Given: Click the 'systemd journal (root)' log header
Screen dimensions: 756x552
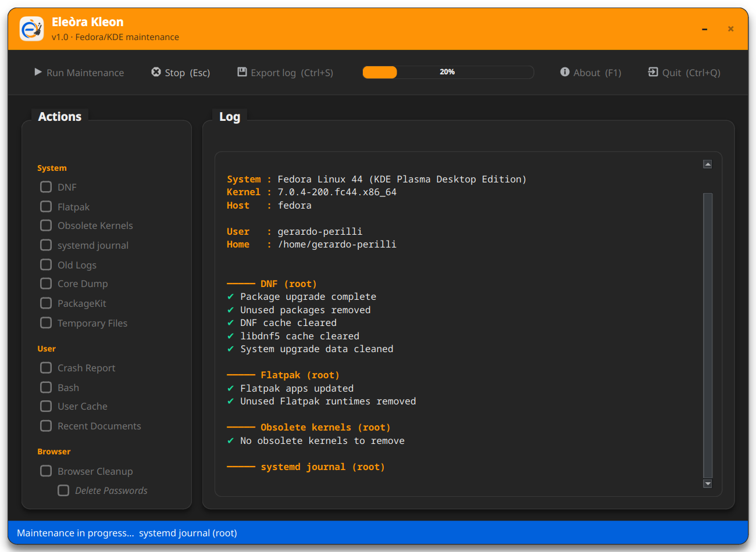Looking at the screenshot, I should 323,467.
